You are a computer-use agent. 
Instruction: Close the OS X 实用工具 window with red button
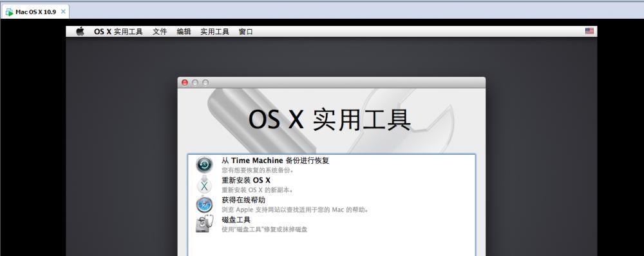(185, 83)
